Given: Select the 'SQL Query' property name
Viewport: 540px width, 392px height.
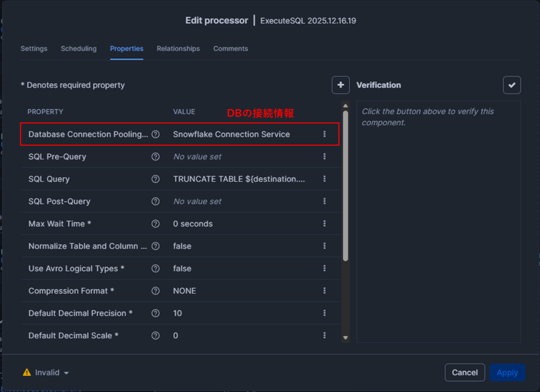Looking at the screenshot, I should click(x=49, y=179).
